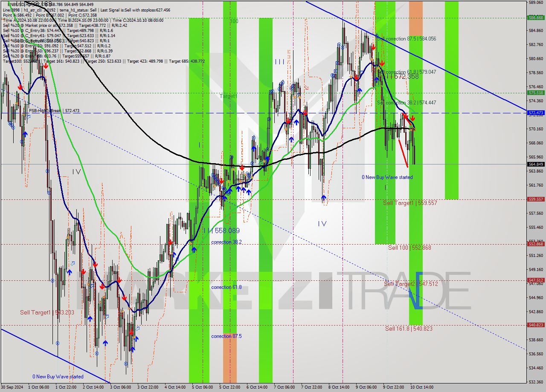The height and width of the screenshot is (392, 546).
Task: Click the 544.960 price scale value
Action: coord(536,297)
